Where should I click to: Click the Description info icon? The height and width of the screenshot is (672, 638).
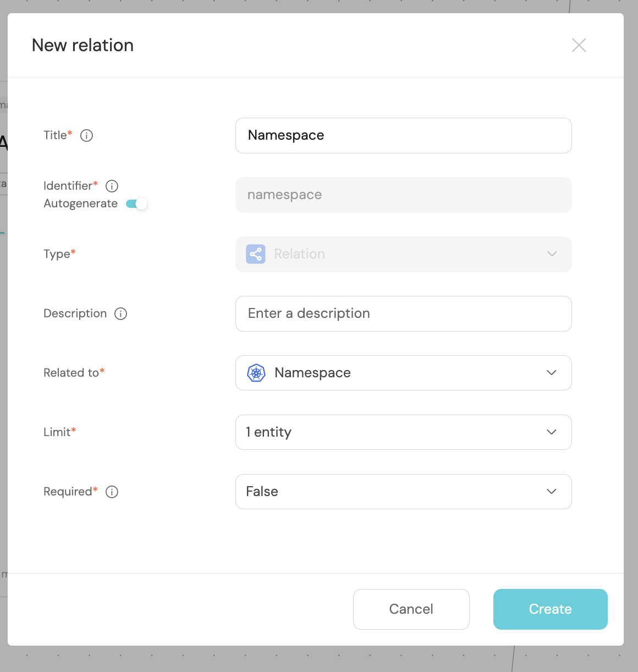pyautogui.click(x=120, y=313)
